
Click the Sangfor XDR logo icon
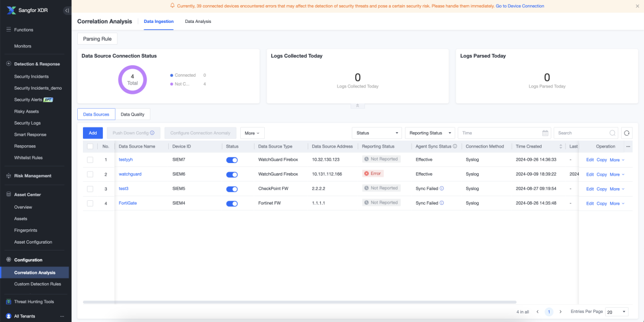pyautogui.click(x=11, y=10)
